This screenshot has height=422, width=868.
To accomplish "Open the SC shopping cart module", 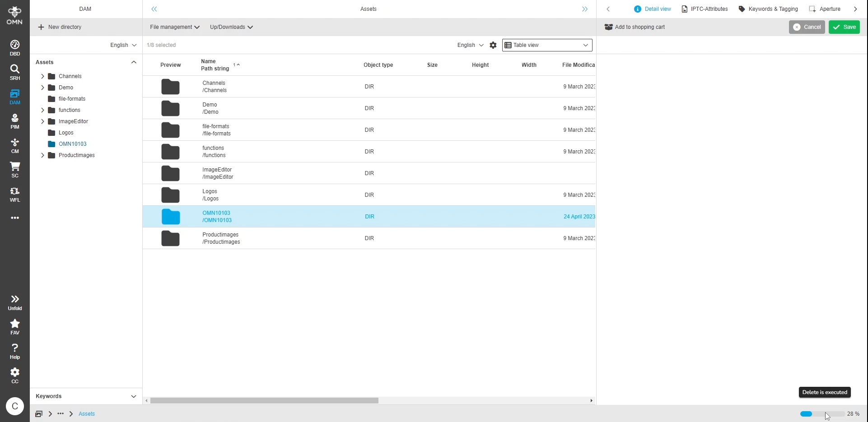I will click(15, 170).
